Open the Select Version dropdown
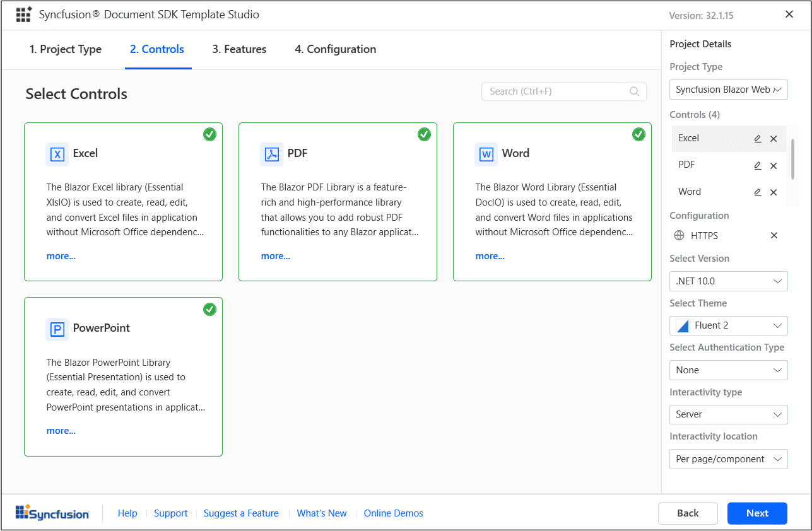812x531 pixels. [x=728, y=281]
